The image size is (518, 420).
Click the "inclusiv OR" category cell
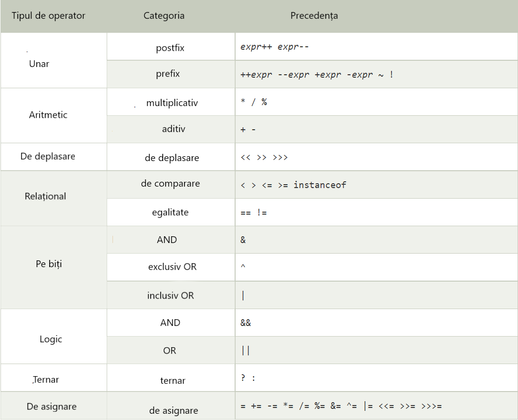click(170, 296)
